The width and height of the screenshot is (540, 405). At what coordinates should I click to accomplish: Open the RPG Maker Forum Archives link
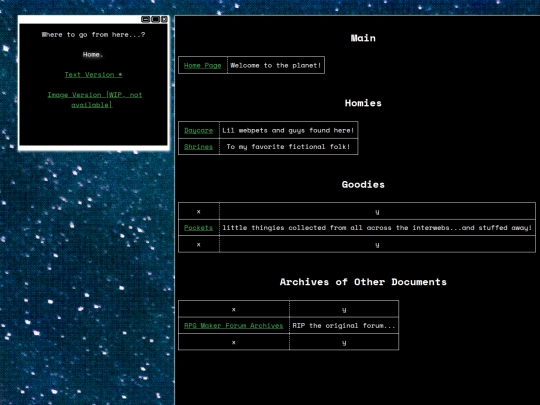click(x=233, y=325)
